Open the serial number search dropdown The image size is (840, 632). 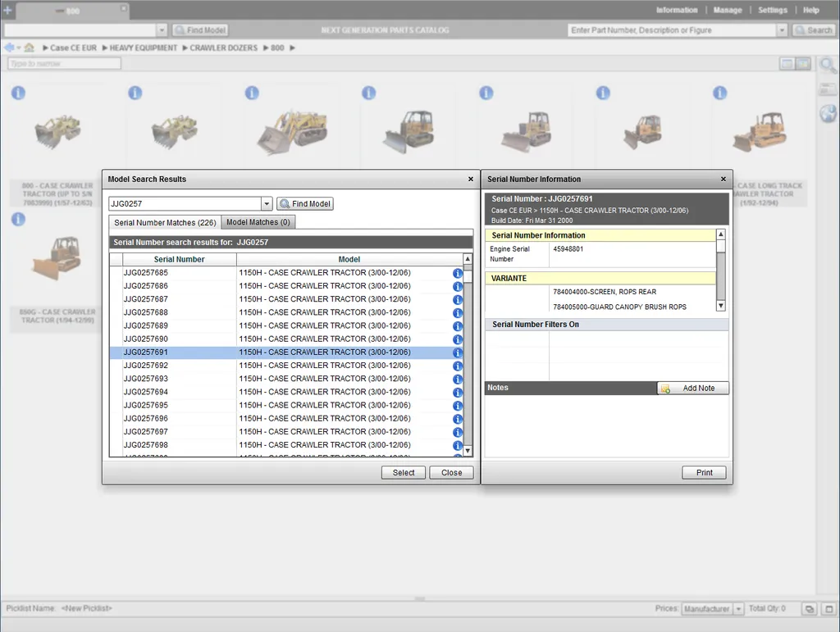(x=267, y=204)
